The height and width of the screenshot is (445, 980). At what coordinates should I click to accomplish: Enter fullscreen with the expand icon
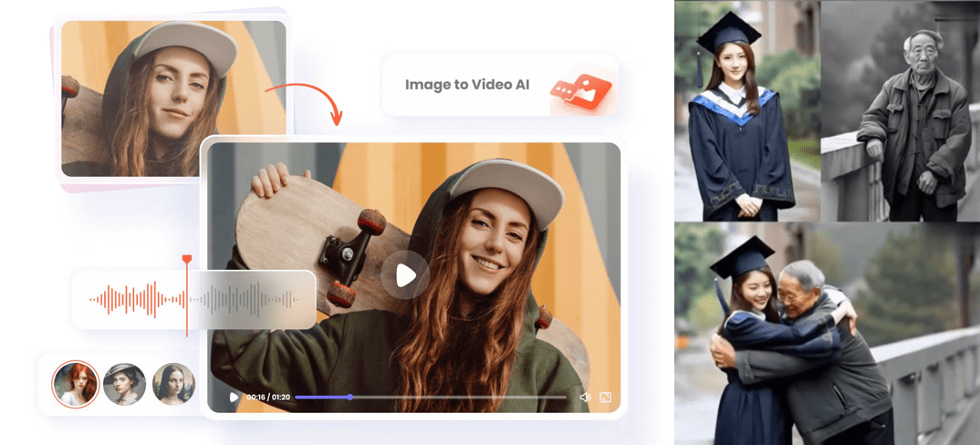pyautogui.click(x=605, y=398)
